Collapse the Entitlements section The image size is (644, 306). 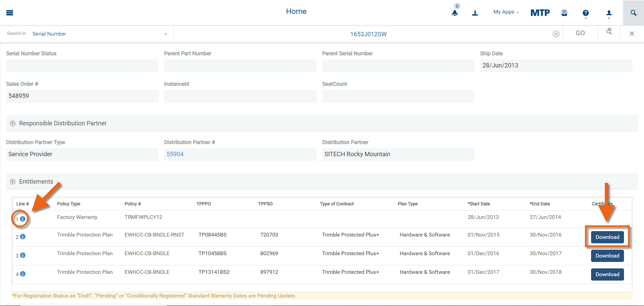click(13, 182)
